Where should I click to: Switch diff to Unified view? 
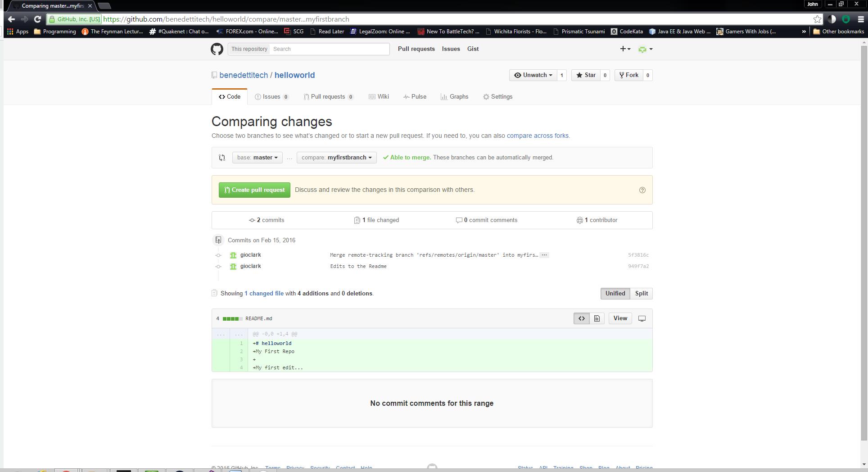click(x=615, y=294)
